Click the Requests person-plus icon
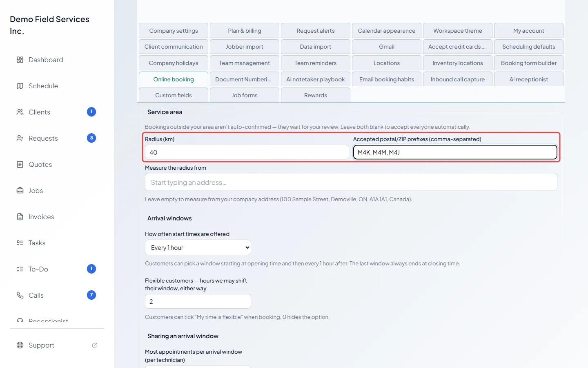Screen dimensions: 588x368 20,138
